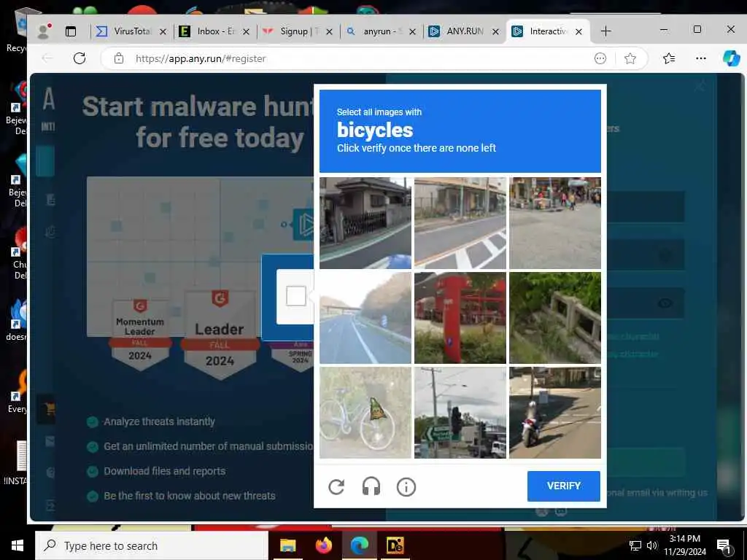Toggle password visibility eye icon
The height and width of the screenshot is (560, 747).
(x=665, y=255)
